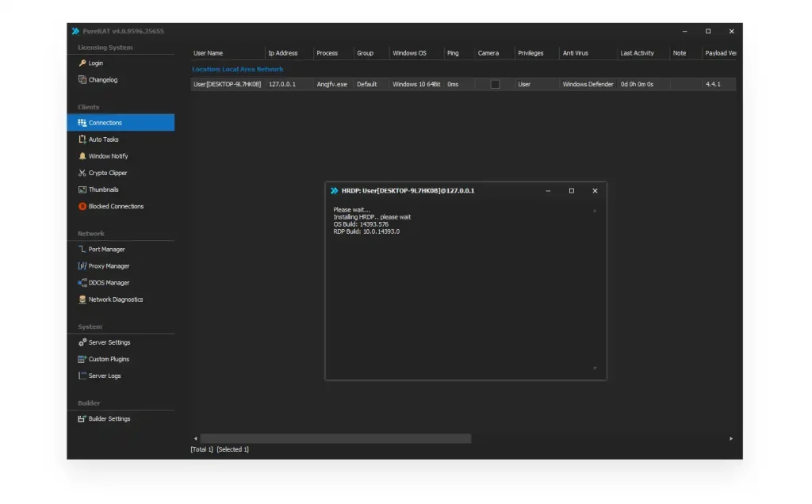This screenshot has width=812, height=504.
Task: Toggle the Camera checkbox in client row
Action: (495, 84)
